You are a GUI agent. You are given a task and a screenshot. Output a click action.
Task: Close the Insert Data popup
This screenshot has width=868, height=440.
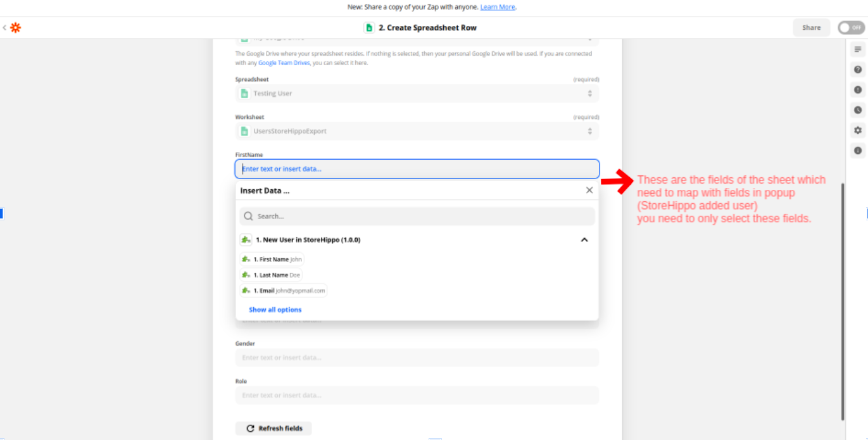point(589,190)
